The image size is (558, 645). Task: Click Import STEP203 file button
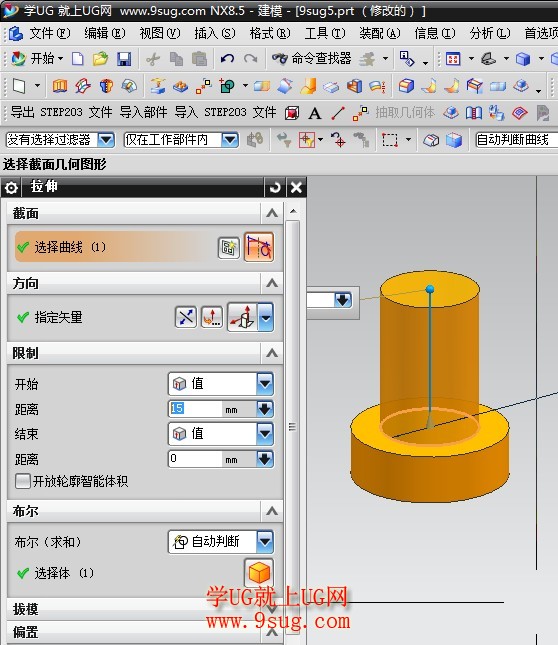pyautogui.click(x=225, y=112)
